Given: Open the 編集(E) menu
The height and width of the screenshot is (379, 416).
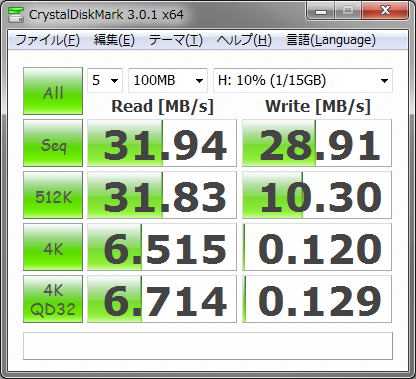Looking at the screenshot, I should point(114,40).
